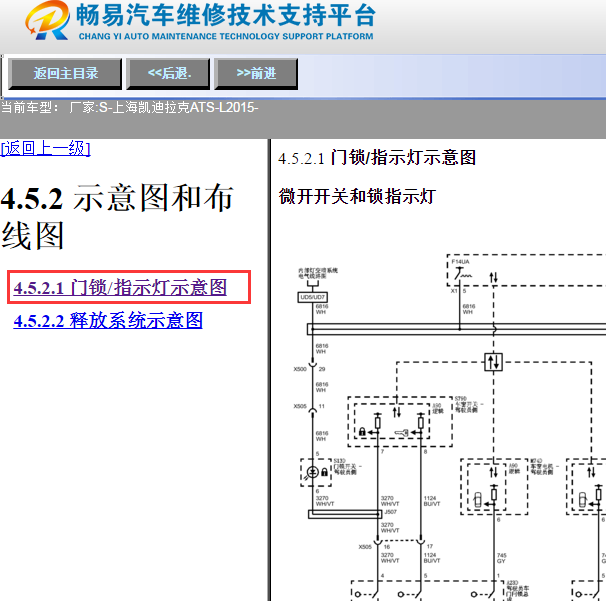Click the 4.5.2.1 门锁/指示灯示意图 diagram heading
Image resolution: width=606 pixels, height=601 pixels.
point(377,158)
